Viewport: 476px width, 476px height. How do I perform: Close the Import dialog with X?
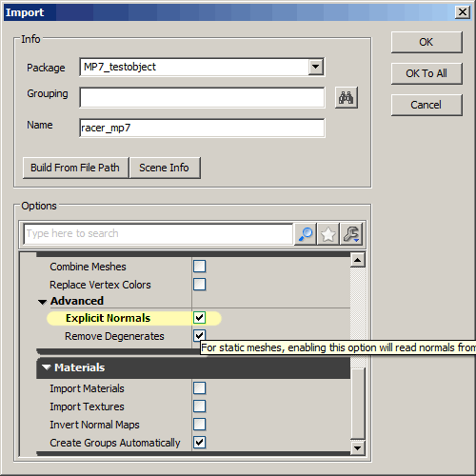463,12
